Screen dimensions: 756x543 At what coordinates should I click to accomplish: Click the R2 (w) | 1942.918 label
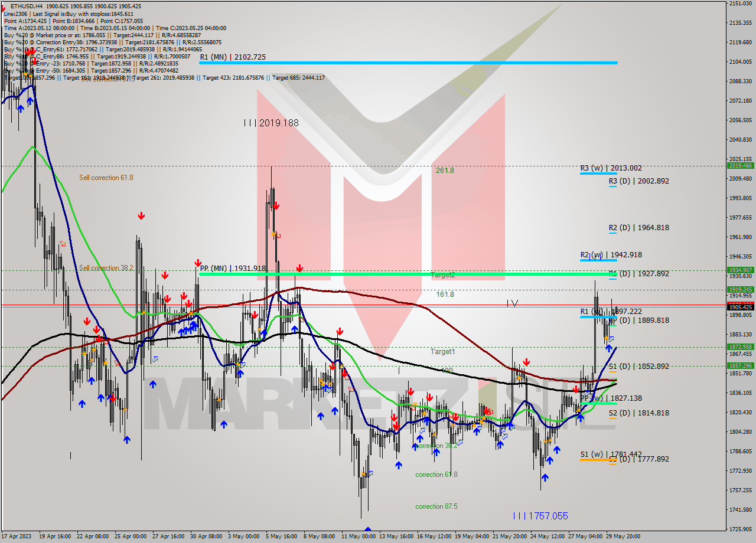point(611,255)
